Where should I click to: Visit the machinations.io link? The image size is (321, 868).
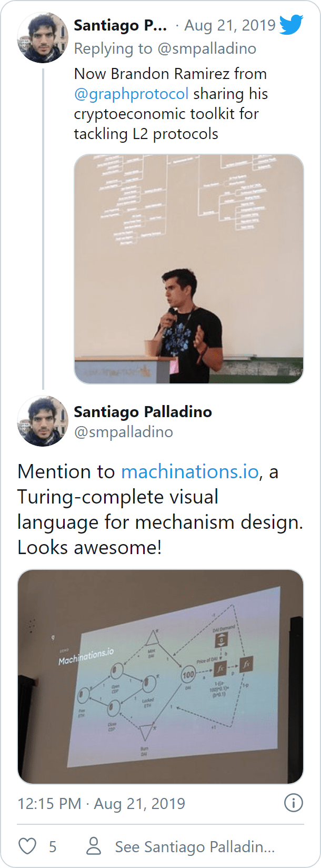point(190,471)
